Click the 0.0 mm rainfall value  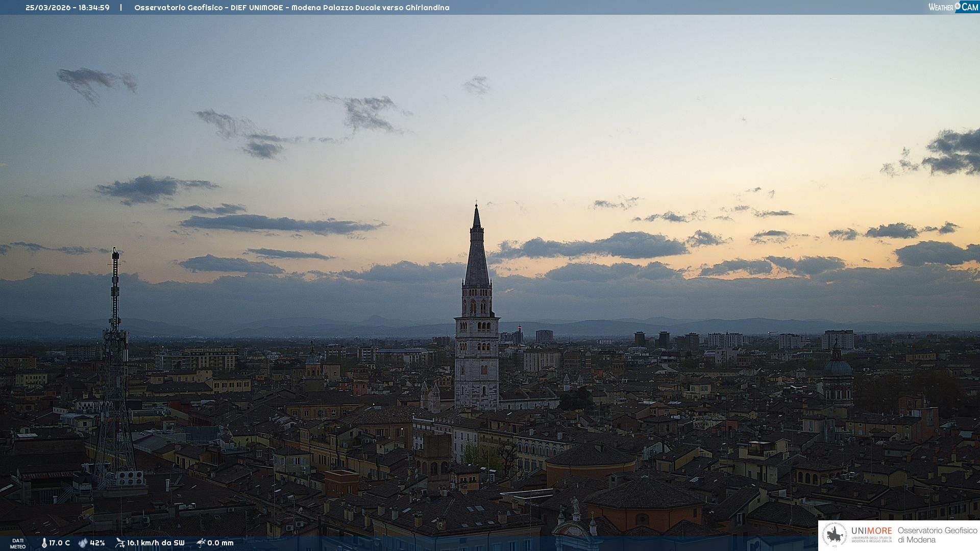[220, 543]
